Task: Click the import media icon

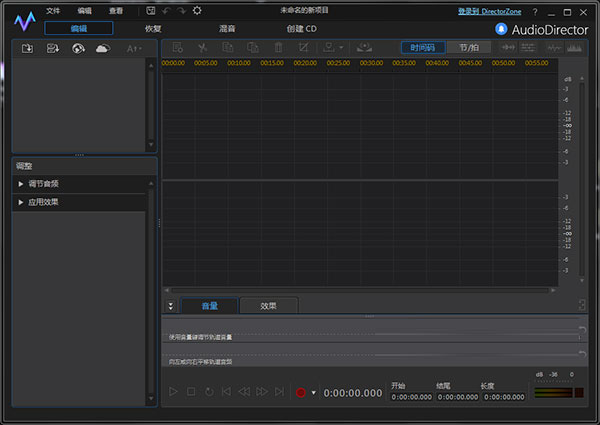Action: click(x=27, y=49)
